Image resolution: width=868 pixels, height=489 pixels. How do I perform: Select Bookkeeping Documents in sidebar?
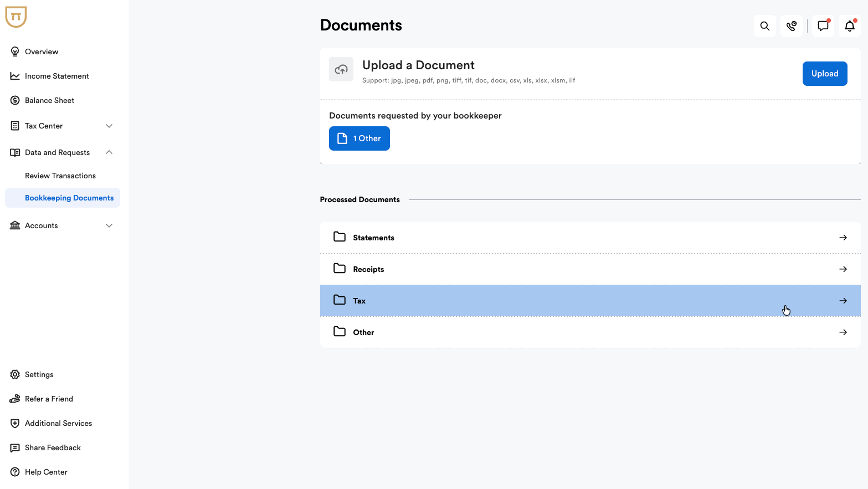(x=69, y=198)
